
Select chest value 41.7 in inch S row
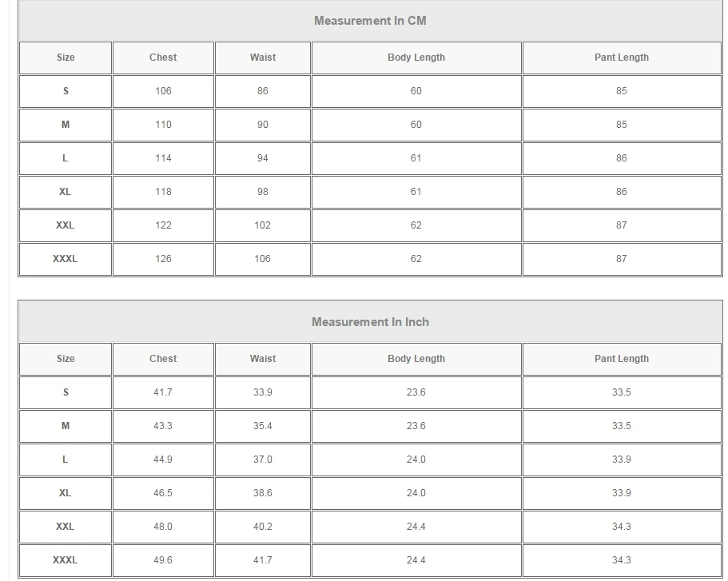click(x=163, y=392)
